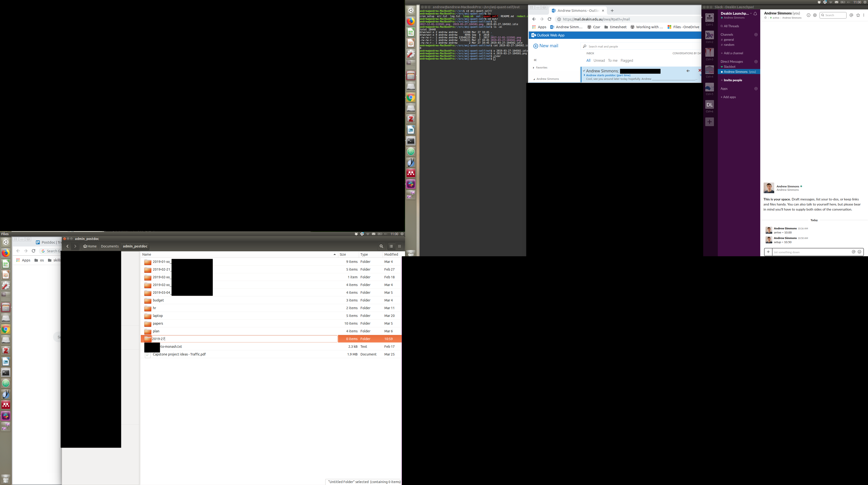
Task: Click New mail button
Action: [x=546, y=46]
